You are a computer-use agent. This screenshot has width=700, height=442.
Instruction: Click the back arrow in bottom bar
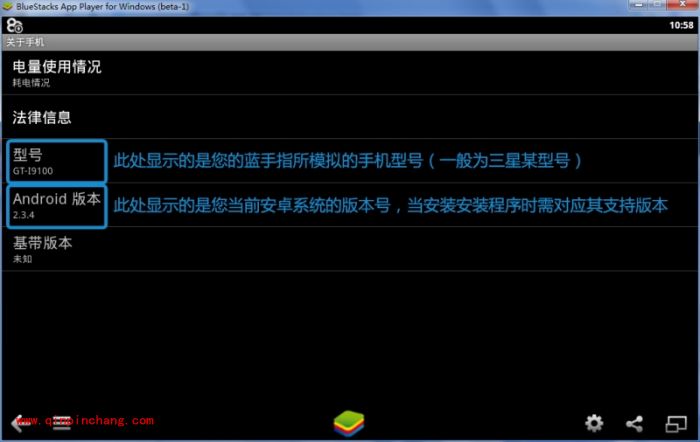(20, 422)
